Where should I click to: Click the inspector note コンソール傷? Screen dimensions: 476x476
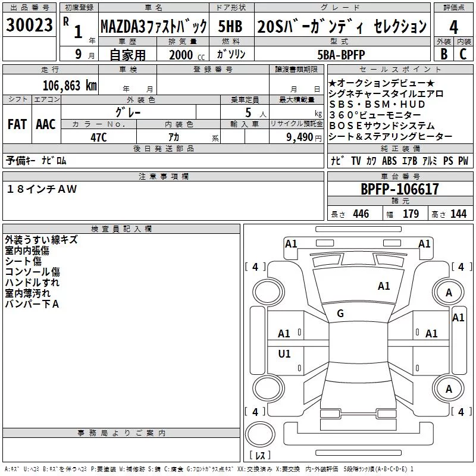point(33,272)
